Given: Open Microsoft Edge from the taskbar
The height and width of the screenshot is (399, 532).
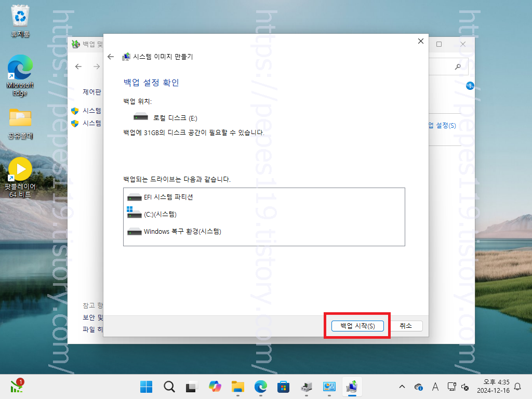Looking at the screenshot, I should (261, 387).
